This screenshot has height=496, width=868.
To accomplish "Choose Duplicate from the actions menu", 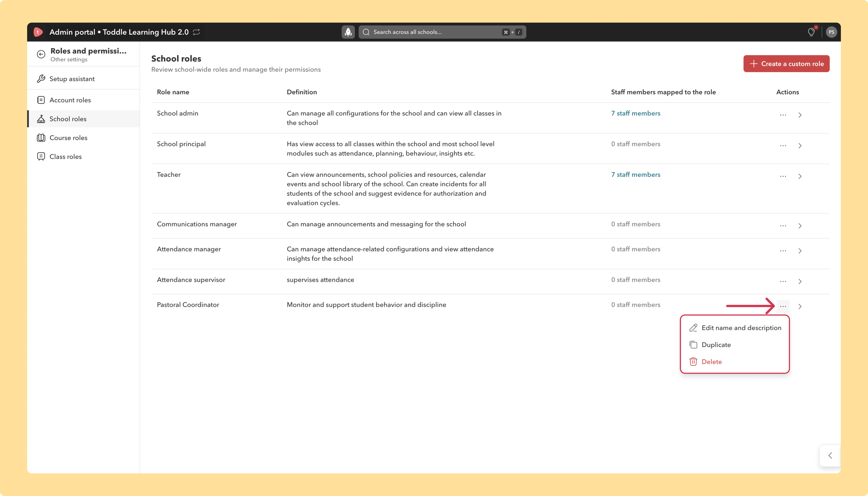I will click(x=735, y=345).
